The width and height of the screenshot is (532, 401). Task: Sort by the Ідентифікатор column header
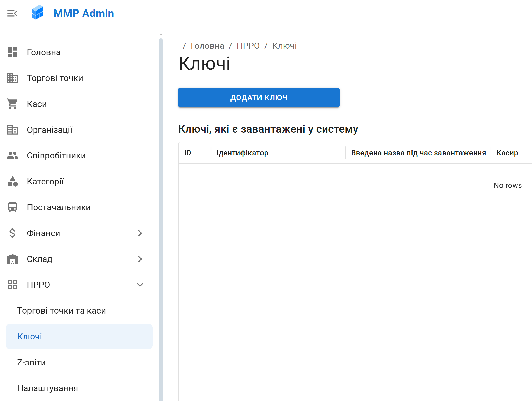point(242,153)
